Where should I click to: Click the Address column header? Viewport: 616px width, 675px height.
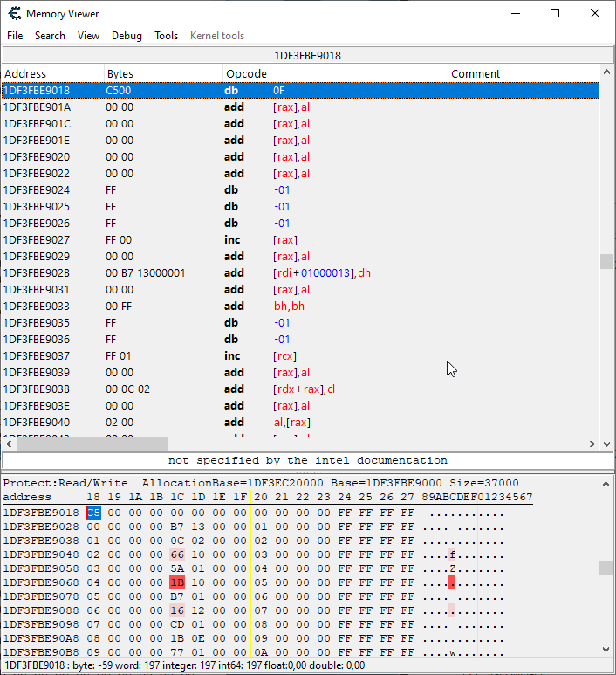[52, 73]
